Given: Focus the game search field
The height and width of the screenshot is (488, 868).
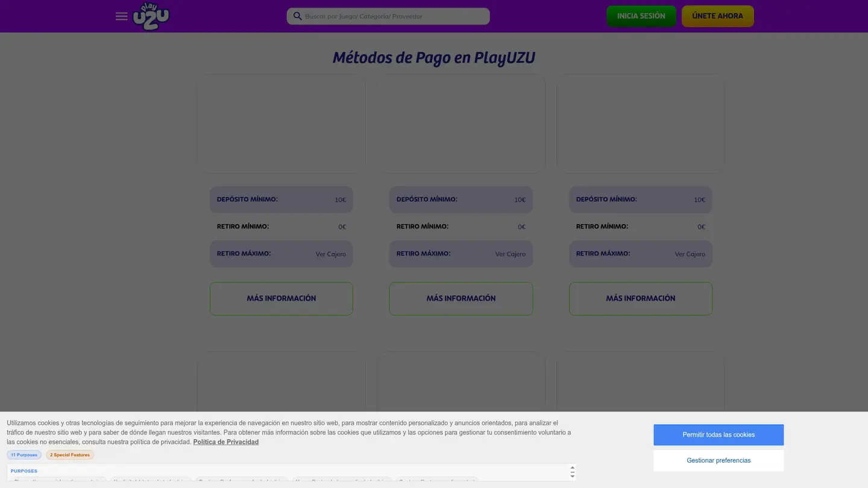Looking at the screenshot, I should point(388,16).
